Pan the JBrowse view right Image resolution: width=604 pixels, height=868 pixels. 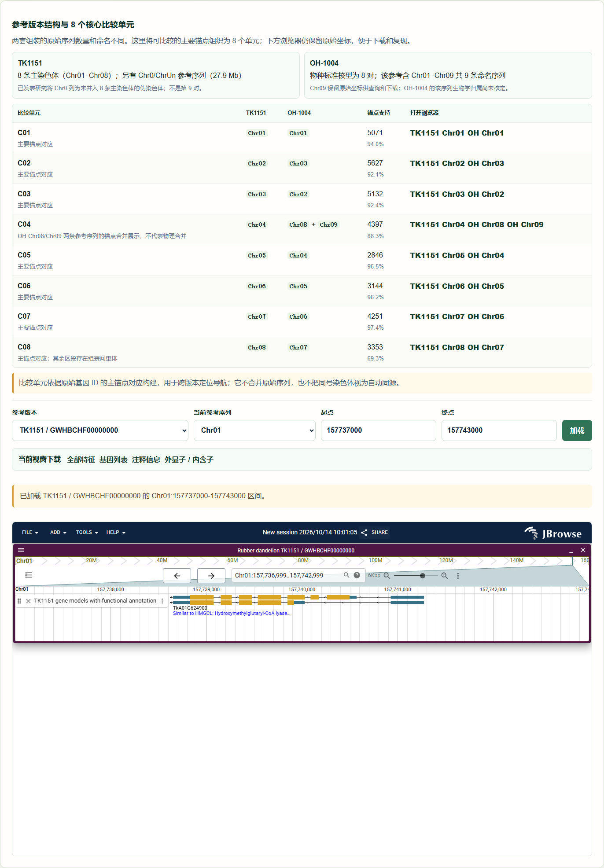pyautogui.click(x=211, y=575)
